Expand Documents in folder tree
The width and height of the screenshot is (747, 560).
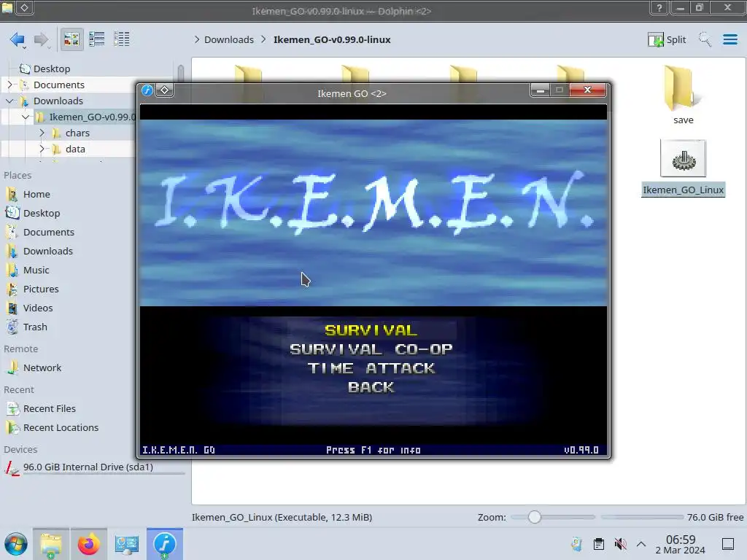(9, 85)
